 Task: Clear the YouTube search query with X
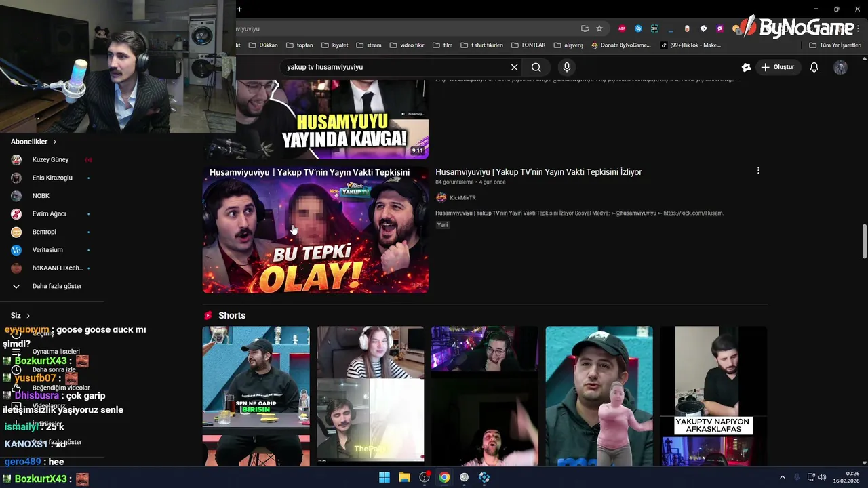514,67
